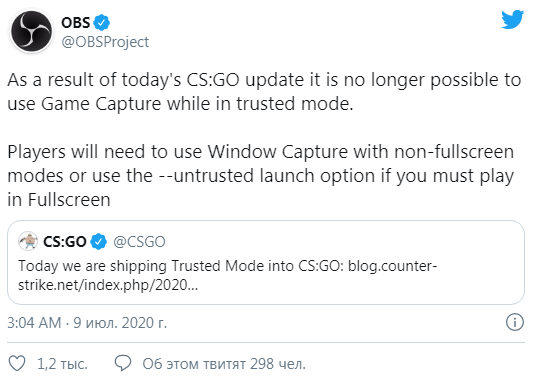Open the @OBSProject handle
The image size is (535, 378).
(x=105, y=42)
